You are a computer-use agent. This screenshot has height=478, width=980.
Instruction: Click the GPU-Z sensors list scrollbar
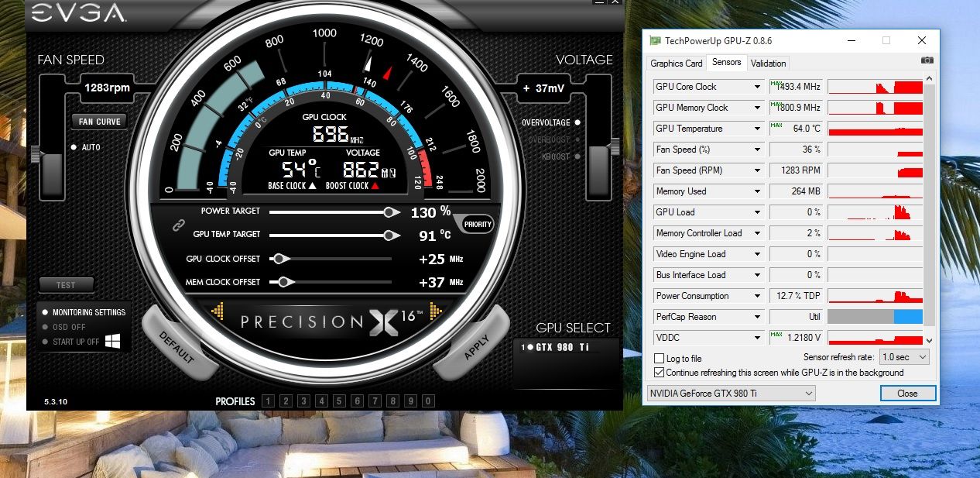[930, 208]
